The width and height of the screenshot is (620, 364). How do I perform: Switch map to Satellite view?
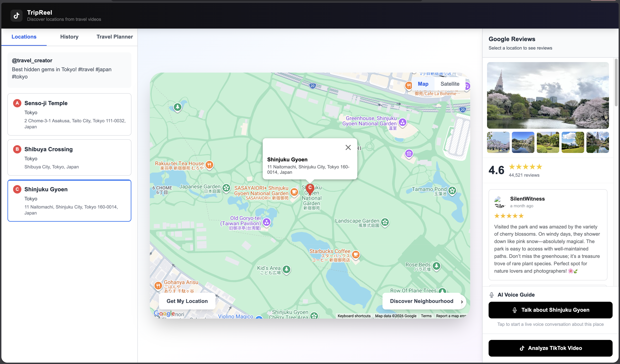pyautogui.click(x=450, y=84)
